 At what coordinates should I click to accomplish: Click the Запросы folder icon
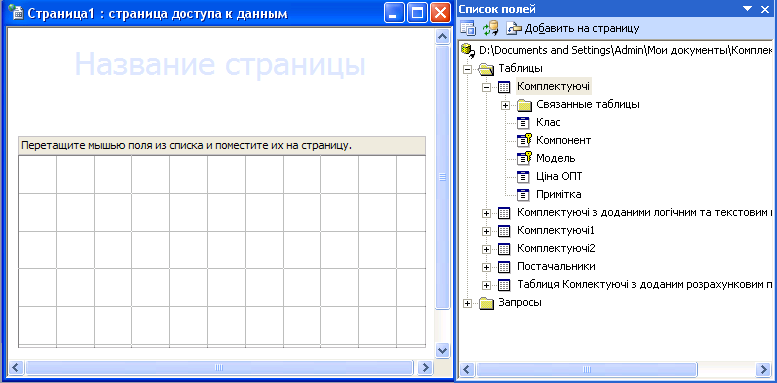tap(487, 303)
